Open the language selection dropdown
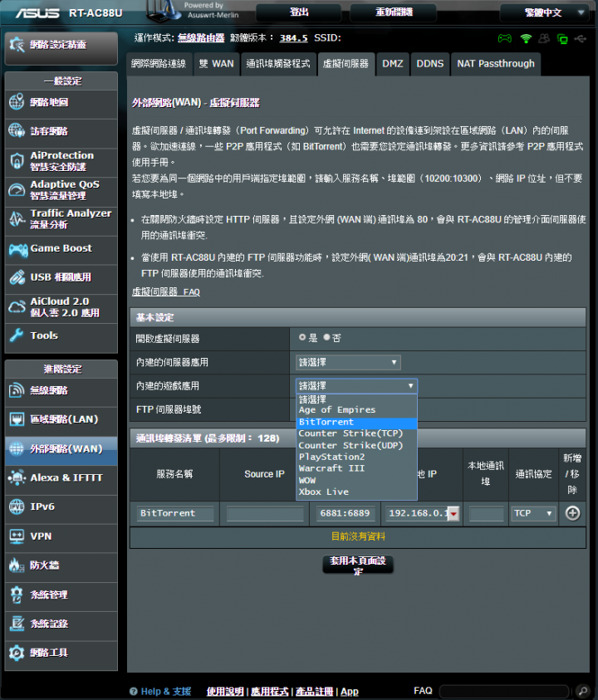Screen dimensions: 598x700 coord(543,12)
